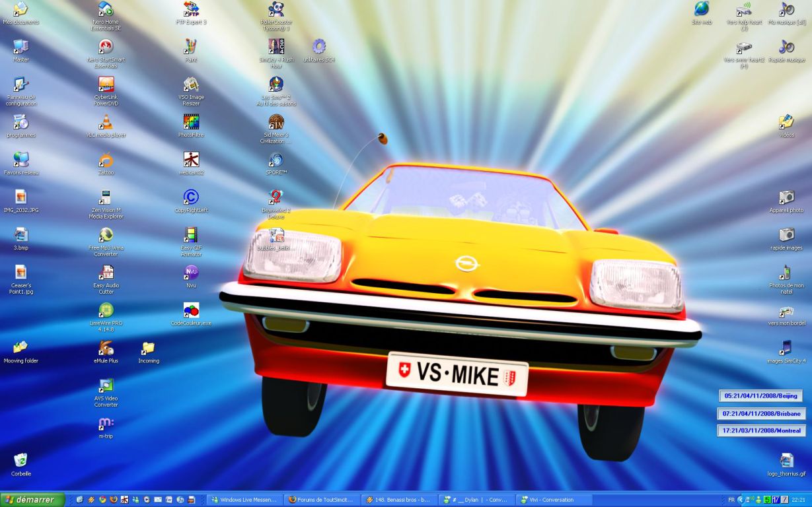
Task: Open the Appareil photo icon
Action: click(786, 197)
